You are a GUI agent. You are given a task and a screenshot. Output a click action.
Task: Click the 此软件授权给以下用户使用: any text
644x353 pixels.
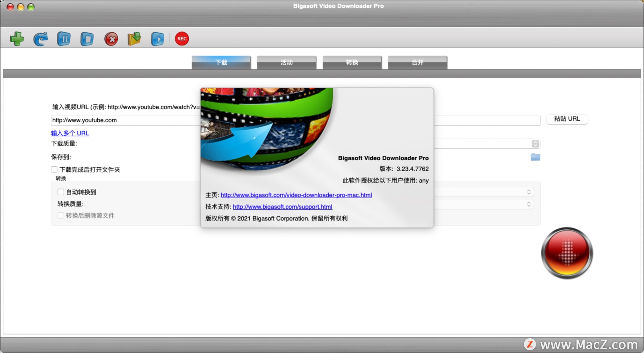[x=386, y=181]
